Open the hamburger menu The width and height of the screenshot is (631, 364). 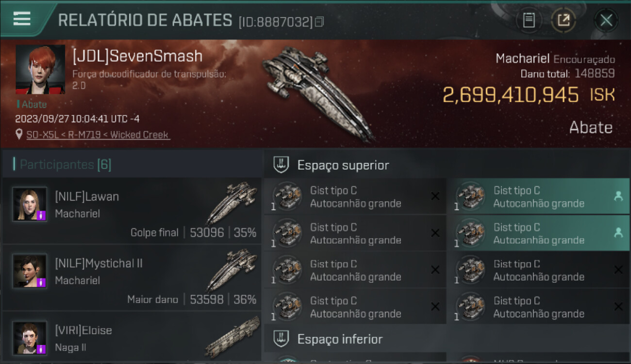point(22,19)
